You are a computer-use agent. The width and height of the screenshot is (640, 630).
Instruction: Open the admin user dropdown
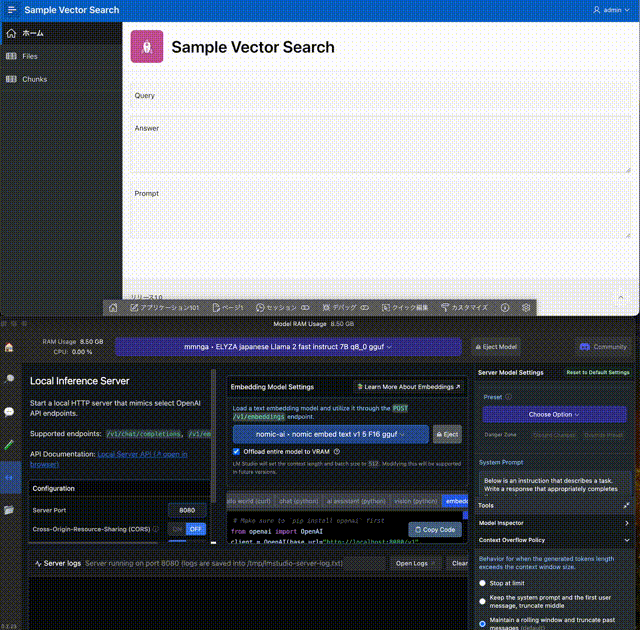tap(611, 10)
